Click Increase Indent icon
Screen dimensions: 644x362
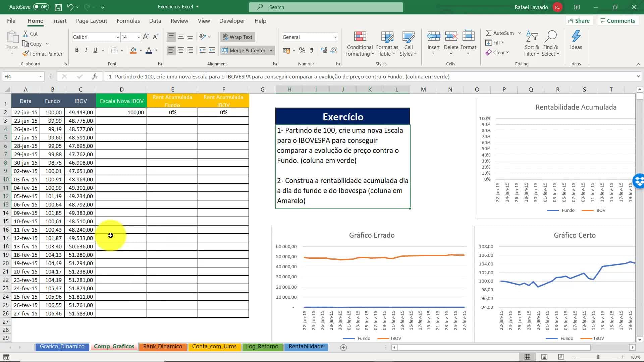tap(212, 50)
